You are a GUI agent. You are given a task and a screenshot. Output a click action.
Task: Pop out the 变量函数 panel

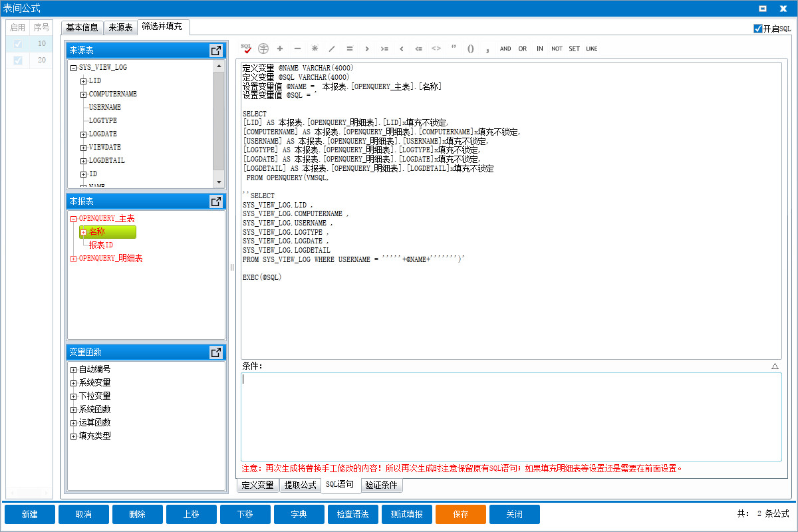[215, 352]
